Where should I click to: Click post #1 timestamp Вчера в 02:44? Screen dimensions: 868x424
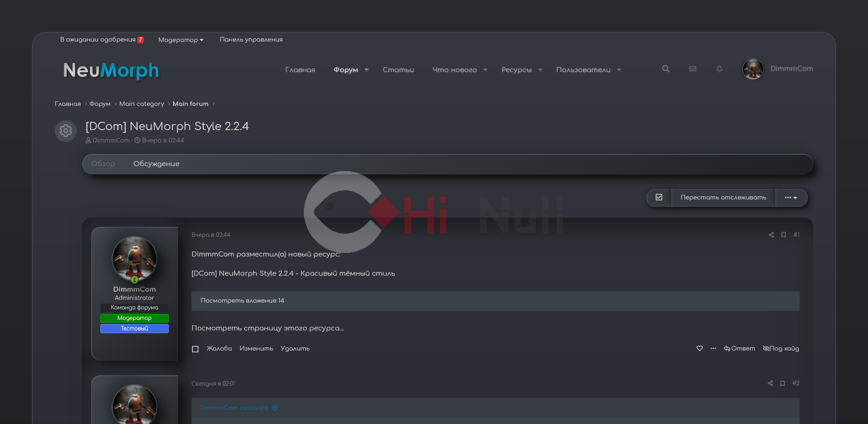pyautogui.click(x=211, y=235)
